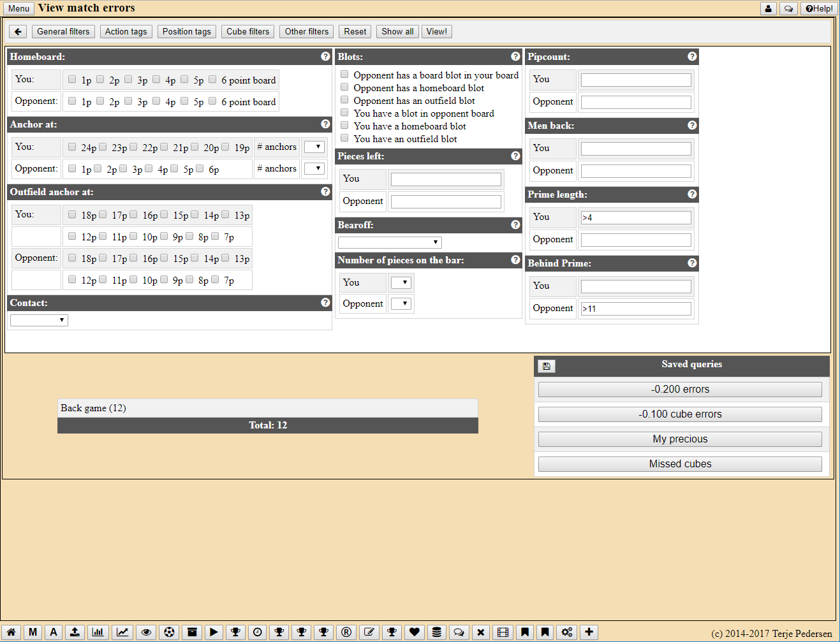Tick Homeboard You '6 point board' checkbox
This screenshot has height=642, width=840.
[x=212, y=80]
